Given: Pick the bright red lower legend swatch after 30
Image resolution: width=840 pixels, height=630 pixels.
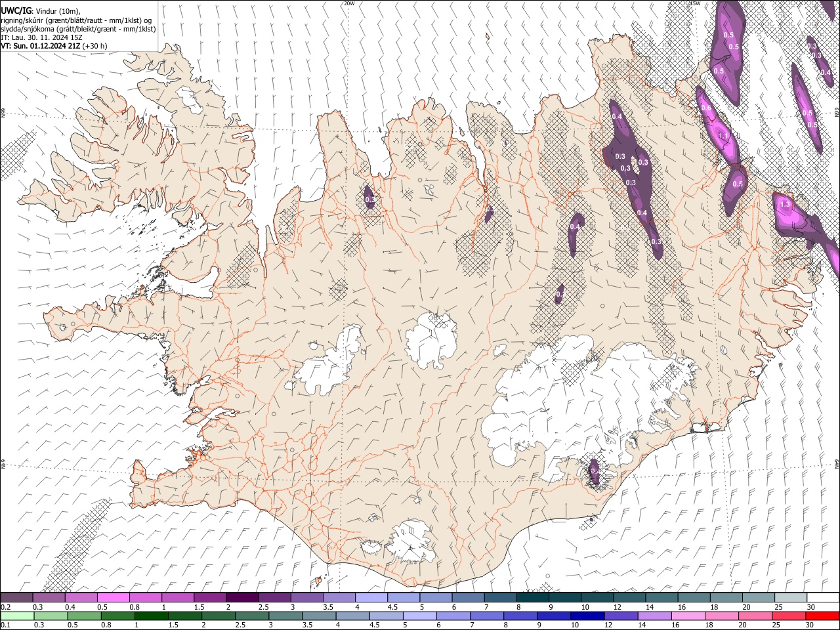Looking at the screenshot, I should pyautogui.click(x=822, y=616).
